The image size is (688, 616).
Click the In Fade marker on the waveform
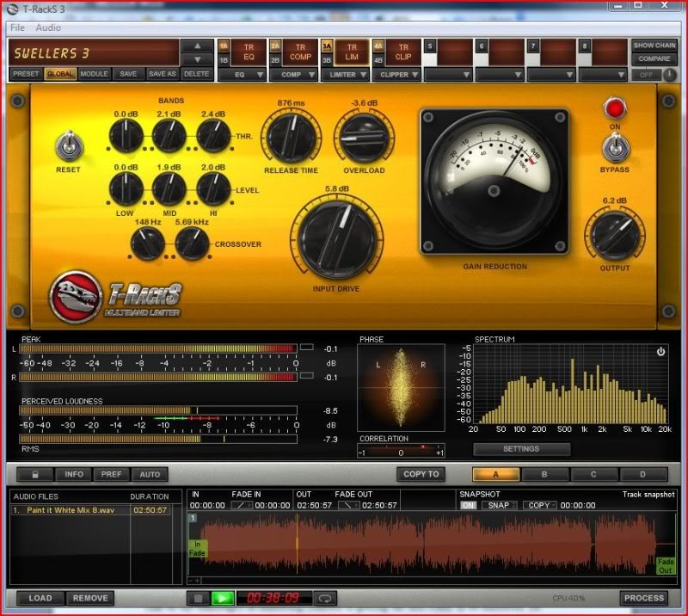tap(197, 549)
